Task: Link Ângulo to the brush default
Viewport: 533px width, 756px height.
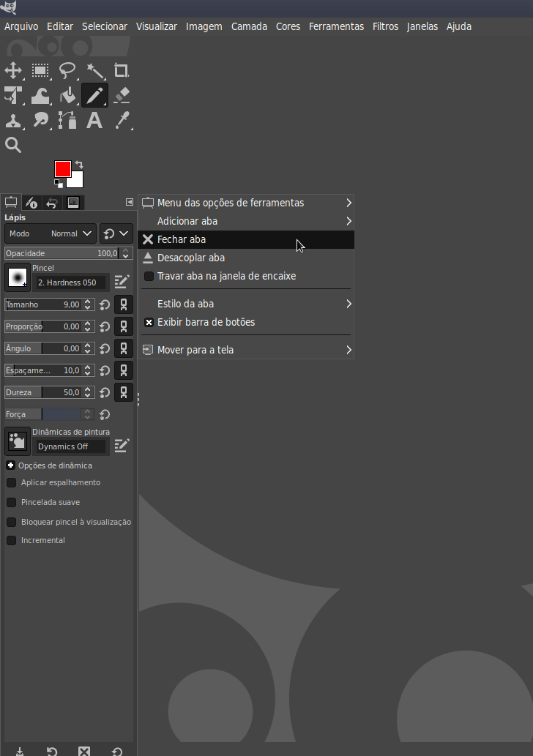Action: click(x=124, y=348)
